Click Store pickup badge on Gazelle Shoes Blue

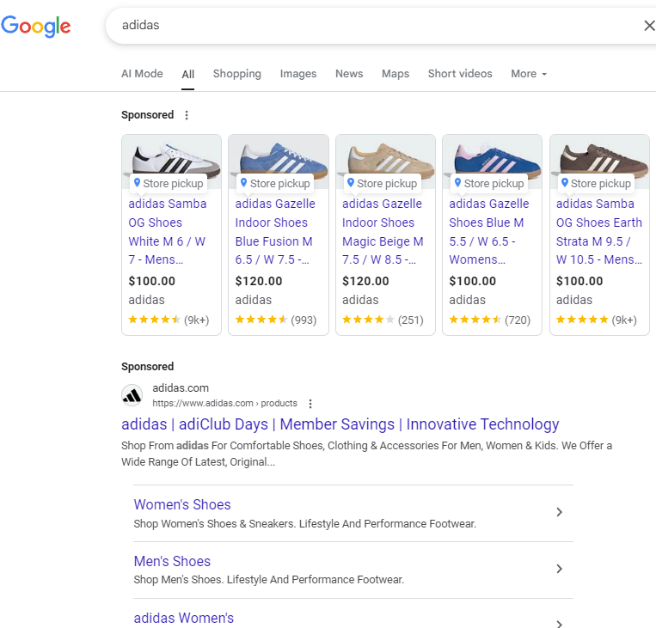(x=489, y=183)
